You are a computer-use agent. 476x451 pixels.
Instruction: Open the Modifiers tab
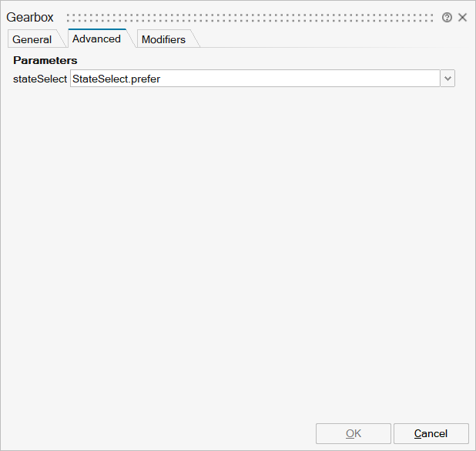(x=163, y=39)
